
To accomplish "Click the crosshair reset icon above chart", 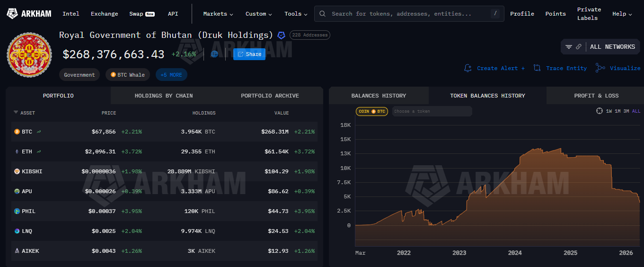I will [x=600, y=111].
